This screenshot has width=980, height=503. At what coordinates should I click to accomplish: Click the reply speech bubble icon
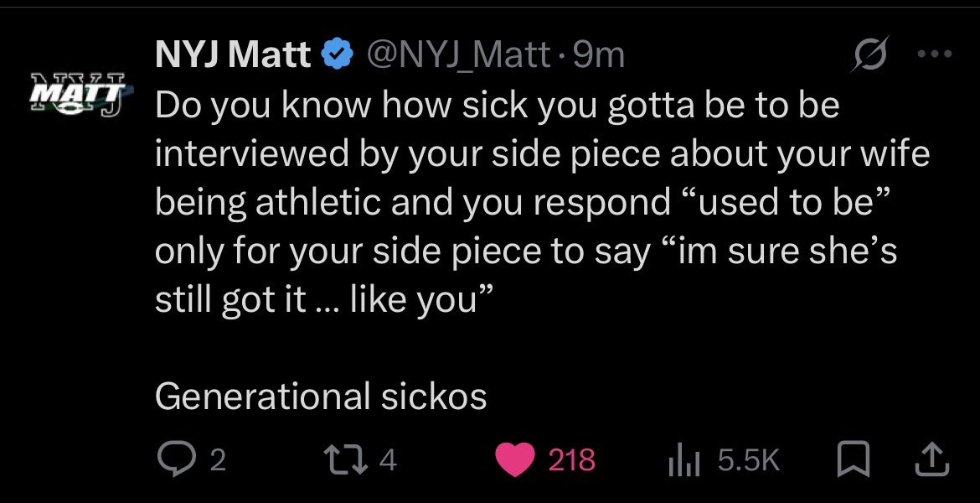(173, 459)
